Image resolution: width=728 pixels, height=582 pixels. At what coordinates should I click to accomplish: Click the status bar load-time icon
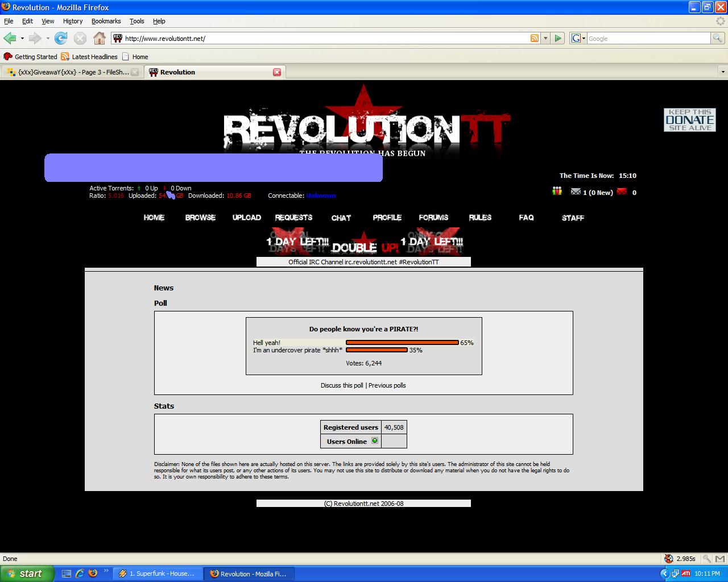tap(669, 559)
